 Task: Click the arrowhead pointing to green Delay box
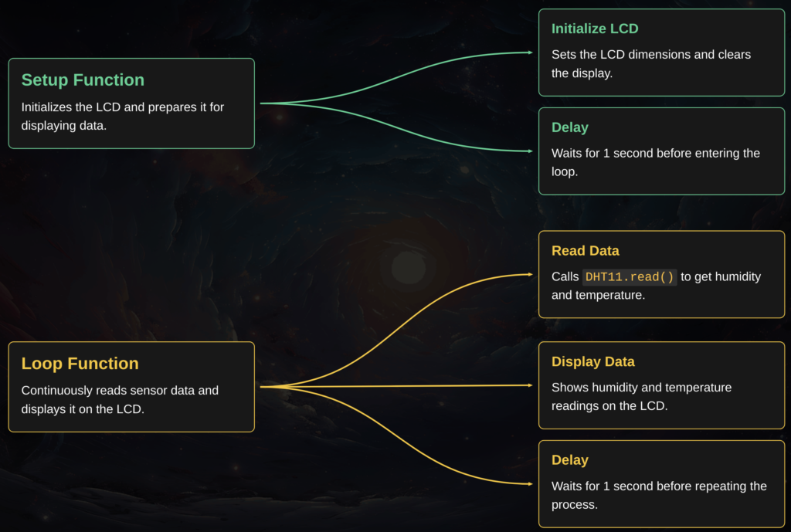tap(530, 151)
